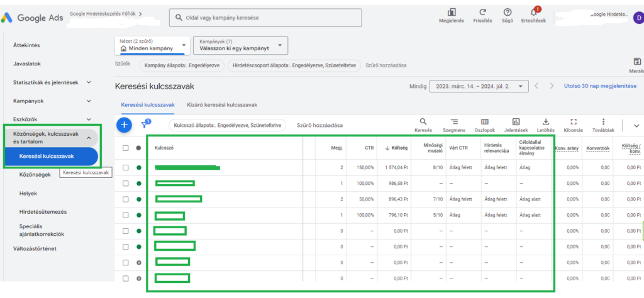Screen dimensions: 644x298
Task: Open the Minden kampány view dropdown
Action: click(152, 45)
